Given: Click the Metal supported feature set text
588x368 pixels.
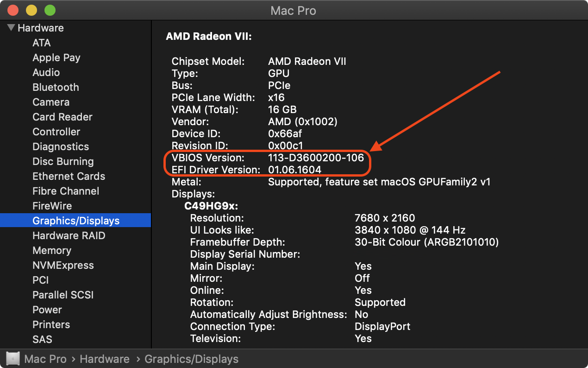Looking at the screenshot, I should coord(379,182).
